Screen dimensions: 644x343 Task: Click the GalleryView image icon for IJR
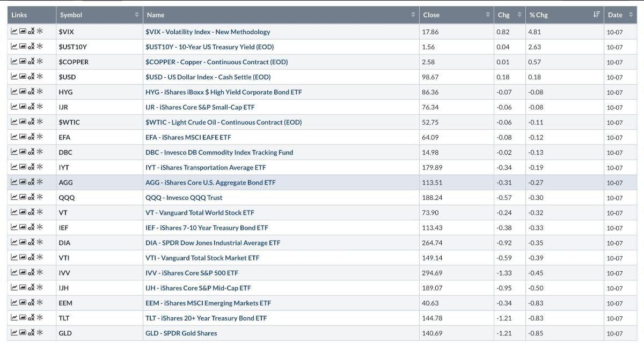(x=23, y=107)
